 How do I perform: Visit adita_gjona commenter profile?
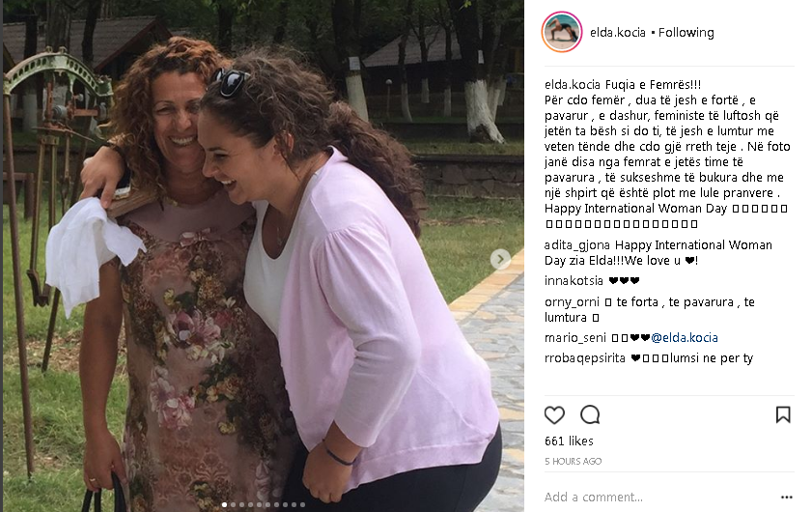(578, 245)
